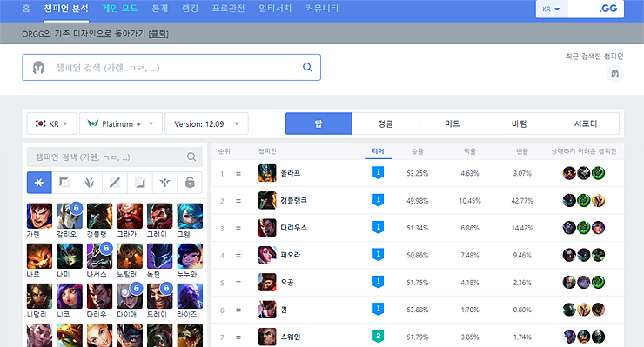Switch to the 정글 position tab
Image resolution: width=644 pixels, height=347 pixels.
point(386,123)
